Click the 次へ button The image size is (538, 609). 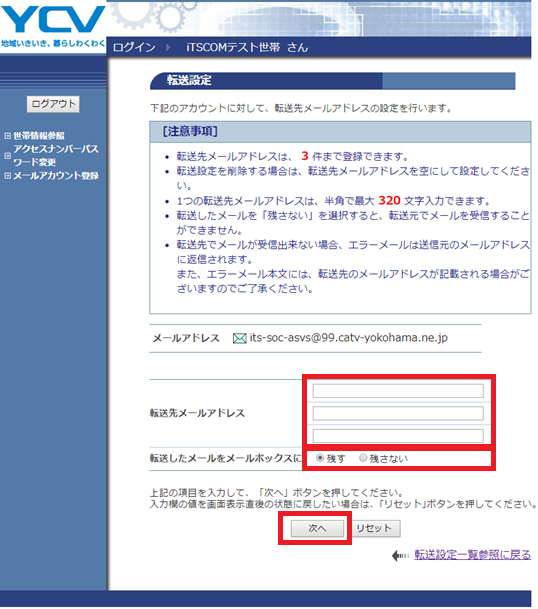tap(317, 528)
